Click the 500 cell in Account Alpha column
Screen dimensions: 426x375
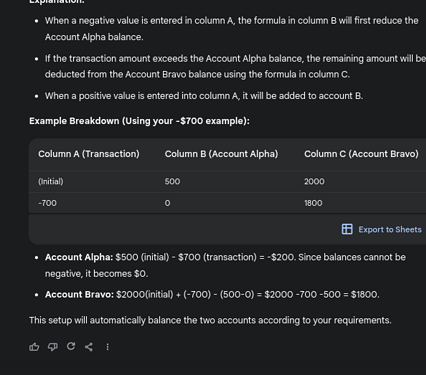[x=172, y=182]
